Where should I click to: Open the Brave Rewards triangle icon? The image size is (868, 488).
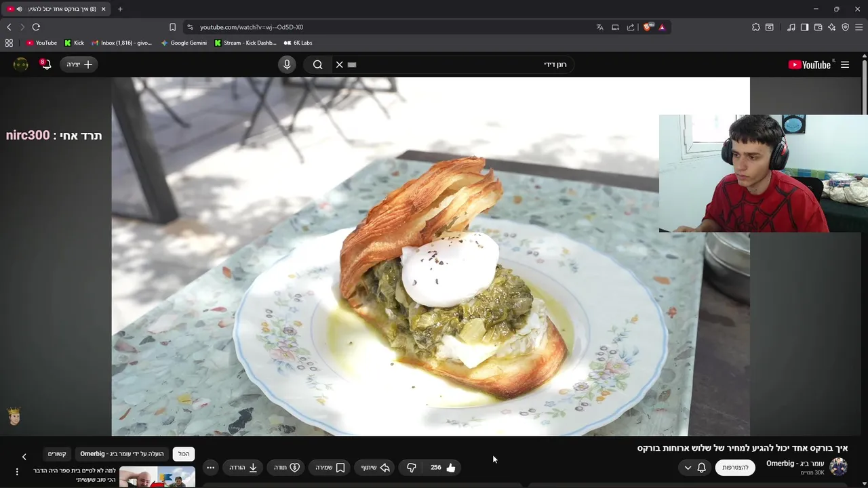click(662, 27)
